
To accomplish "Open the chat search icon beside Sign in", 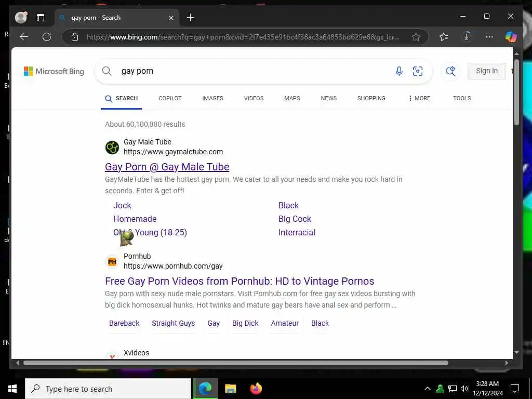I will click(x=450, y=71).
